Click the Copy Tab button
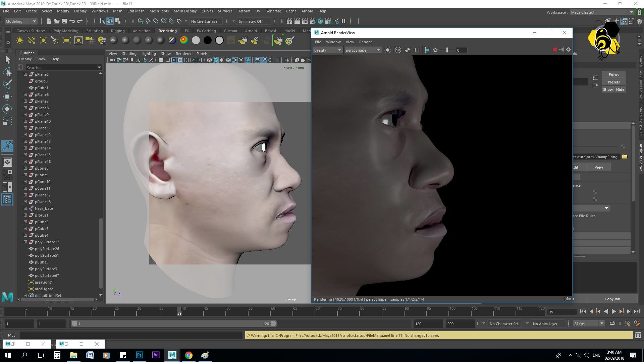This screenshot has width=644, height=362. click(x=612, y=299)
